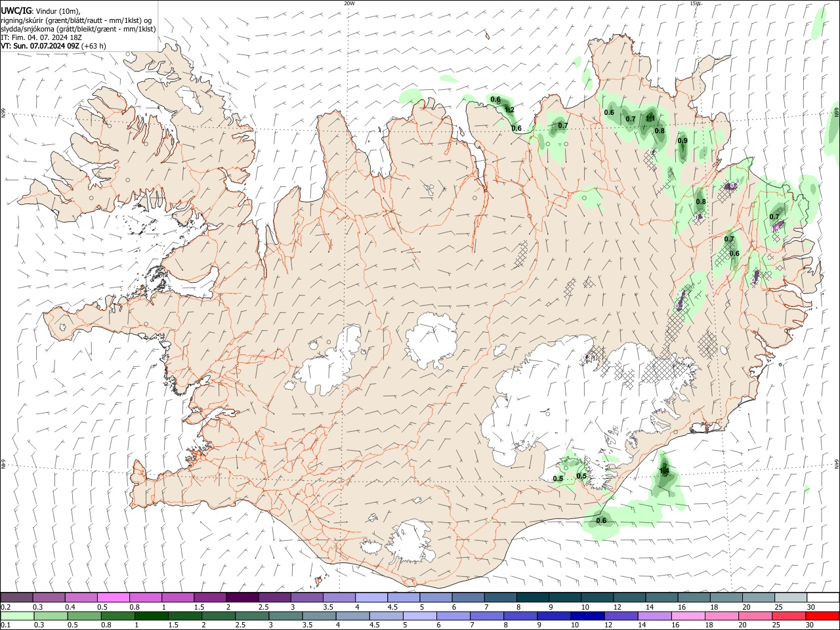Image resolution: width=840 pixels, height=630 pixels.
Task: Pick the lavender 4–4.5 swatch, snow scale
Action: (371, 597)
